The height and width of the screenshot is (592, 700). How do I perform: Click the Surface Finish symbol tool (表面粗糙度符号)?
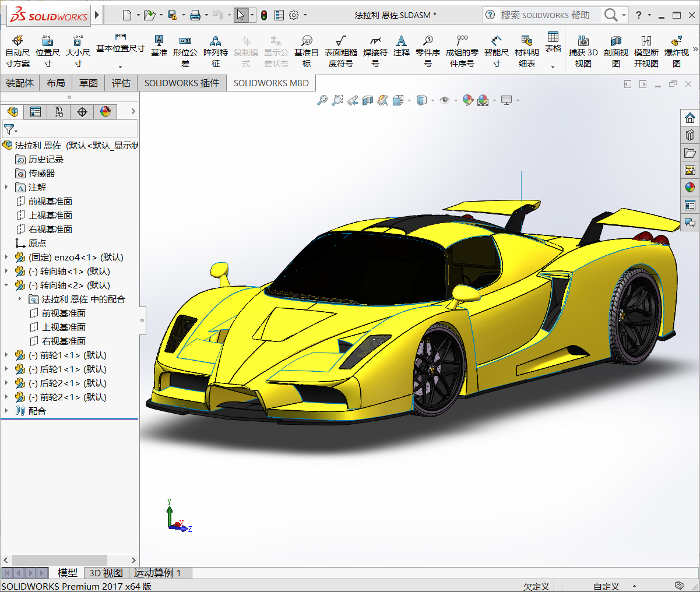point(341,51)
